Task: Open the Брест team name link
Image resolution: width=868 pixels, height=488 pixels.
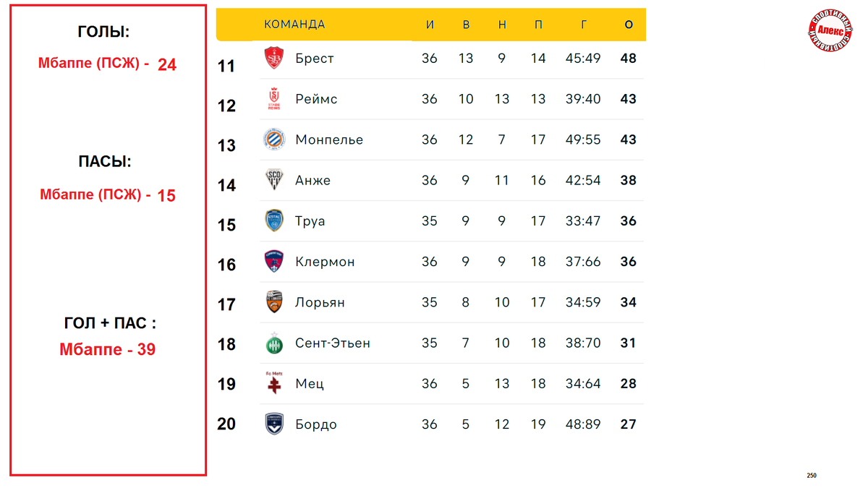Action: click(315, 59)
